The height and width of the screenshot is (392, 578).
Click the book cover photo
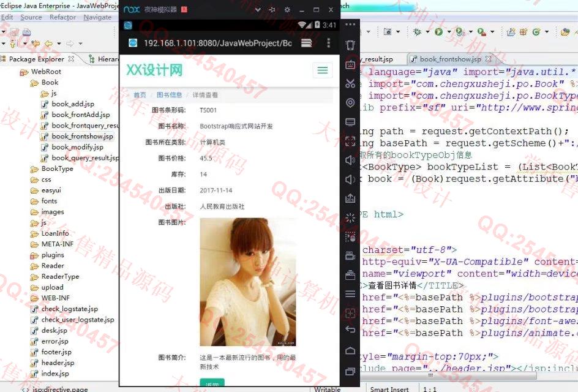pyautogui.click(x=248, y=282)
